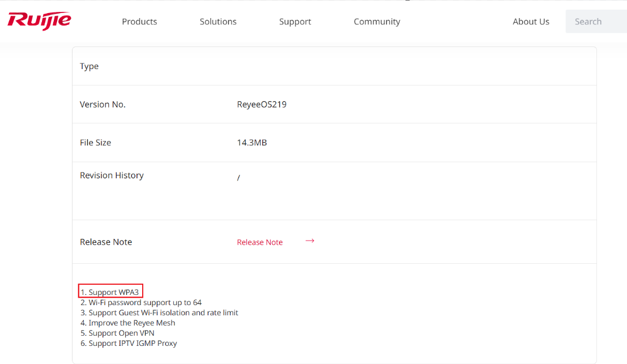Click the Improve the Reyee Mesh line

128,323
